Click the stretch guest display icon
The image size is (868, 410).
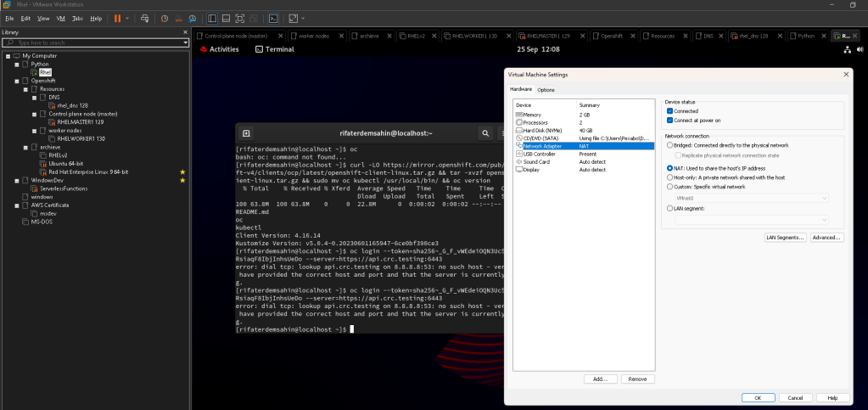coord(294,19)
